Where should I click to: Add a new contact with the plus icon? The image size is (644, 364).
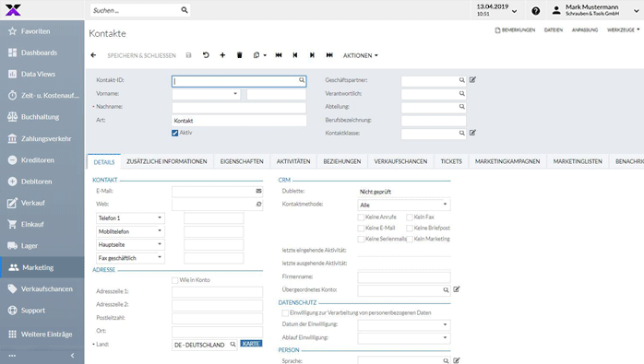coord(222,55)
